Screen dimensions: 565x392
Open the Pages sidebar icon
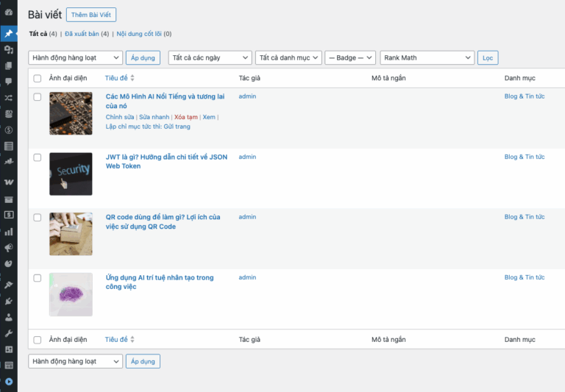tap(8, 65)
